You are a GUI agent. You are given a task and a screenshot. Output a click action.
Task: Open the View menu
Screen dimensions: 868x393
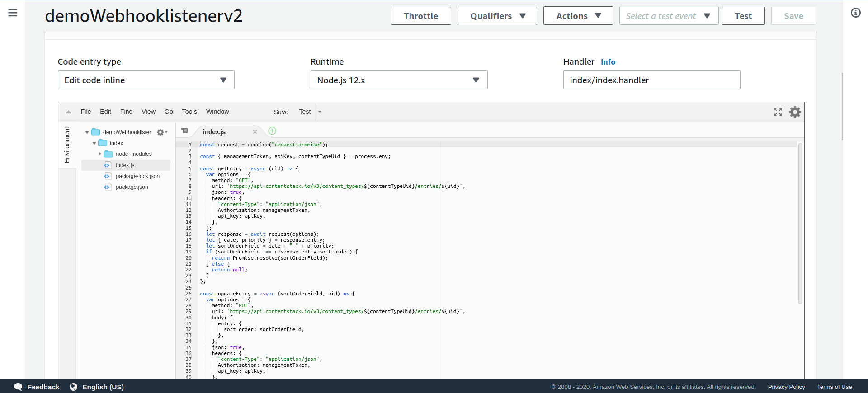click(148, 112)
